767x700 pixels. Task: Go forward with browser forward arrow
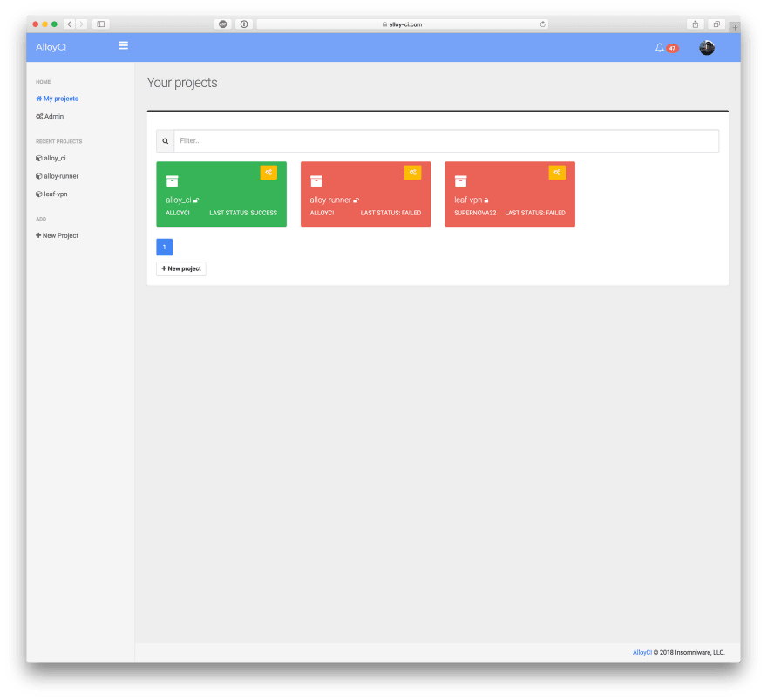point(82,24)
